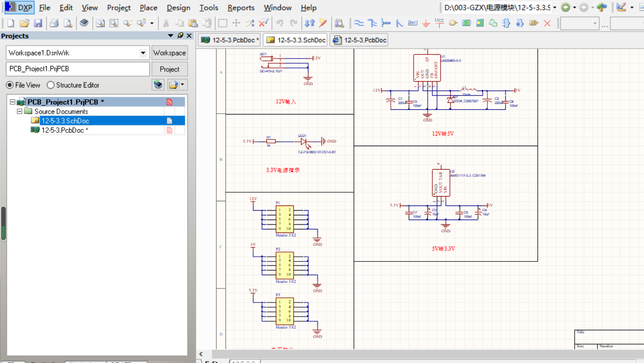The width and height of the screenshot is (644, 363).
Task: Activate rubber stamp paste
Action: 207,23
